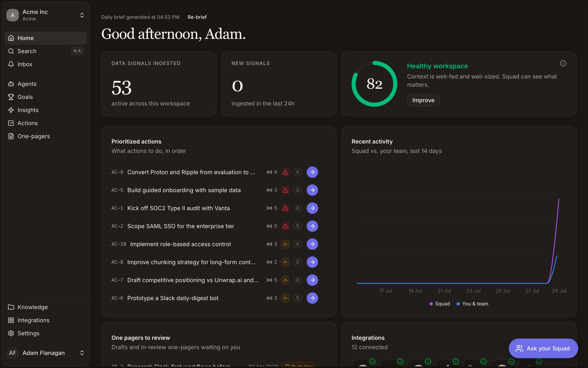Click the high priority chevron on AC-6
This screenshot has height=368, width=588.
pos(285,298)
